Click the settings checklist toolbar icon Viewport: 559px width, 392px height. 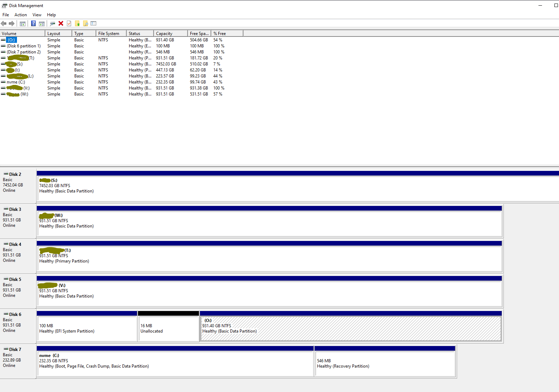[x=94, y=24]
